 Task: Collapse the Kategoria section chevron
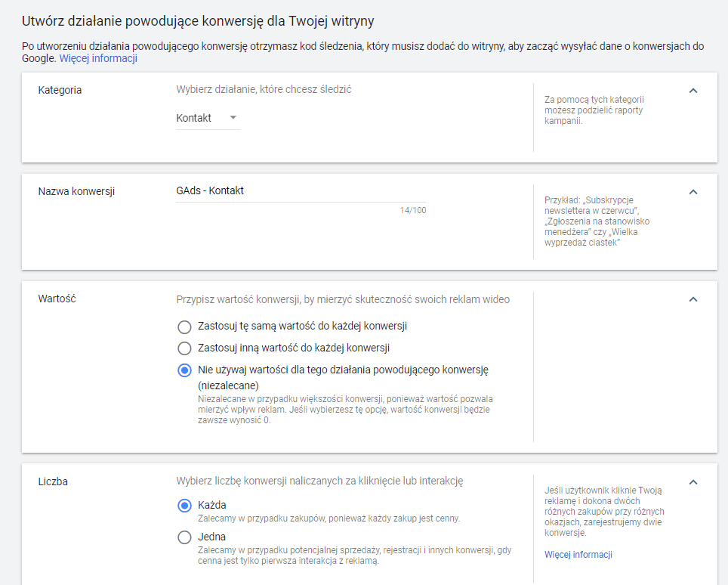point(693,91)
